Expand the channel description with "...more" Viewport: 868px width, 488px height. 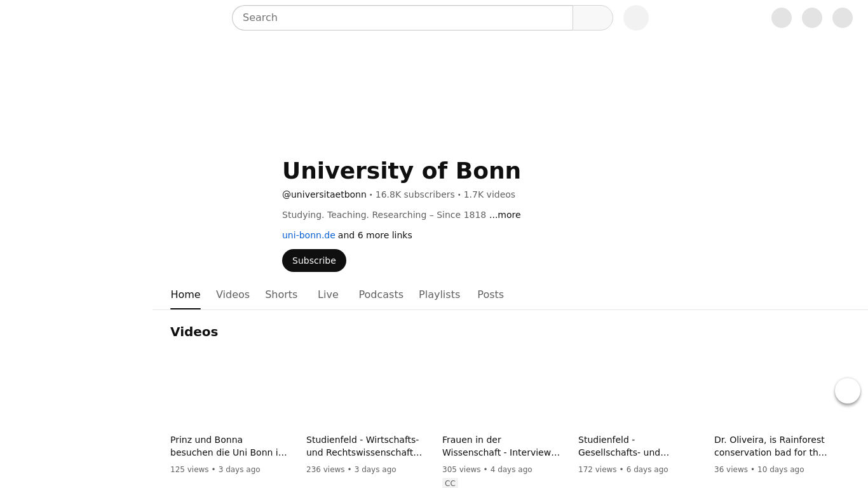click(505, 215)
